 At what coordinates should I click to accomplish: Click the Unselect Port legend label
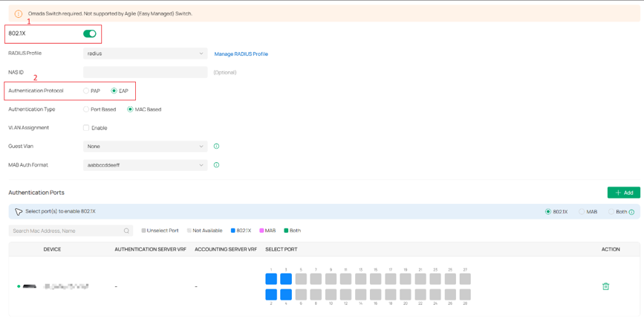point(163,231)
